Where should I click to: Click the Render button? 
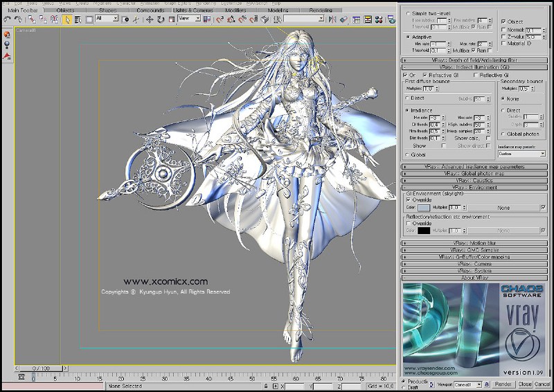503,384
